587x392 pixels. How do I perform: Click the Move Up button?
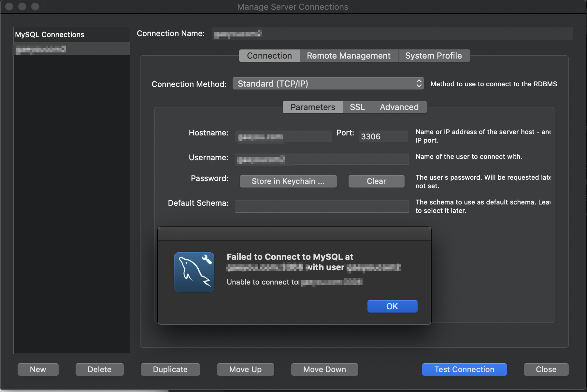click(x=246, y=370)
